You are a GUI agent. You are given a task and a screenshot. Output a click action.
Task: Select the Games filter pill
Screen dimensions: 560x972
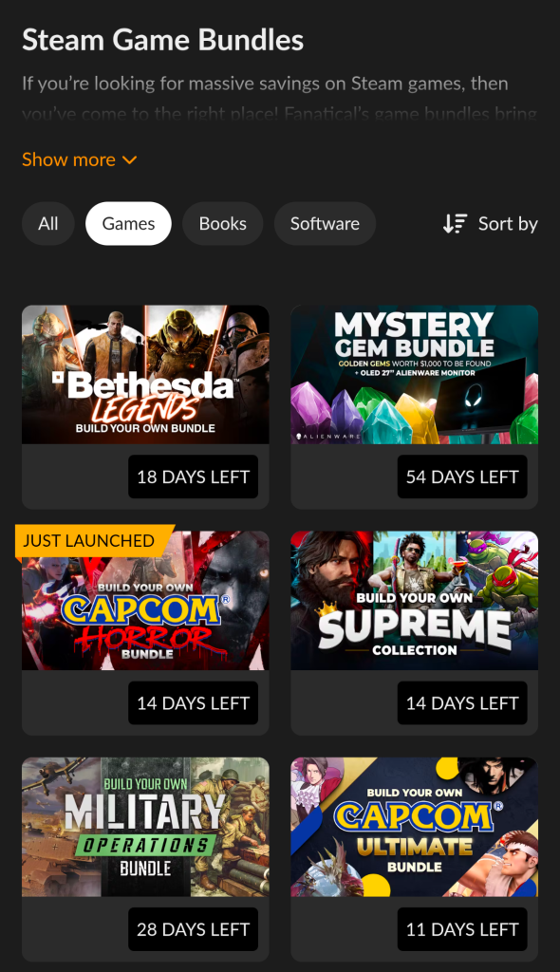(x=128, y=224)
